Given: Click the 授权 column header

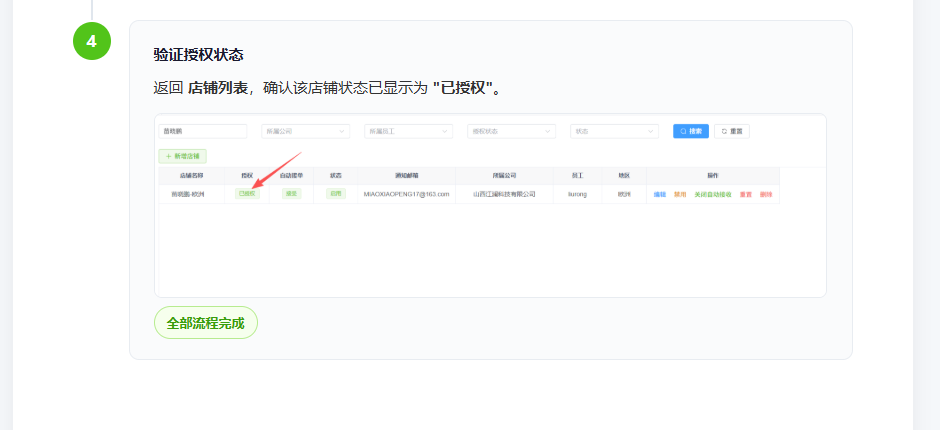Looking at the screenshot, I should pos(247,176).
